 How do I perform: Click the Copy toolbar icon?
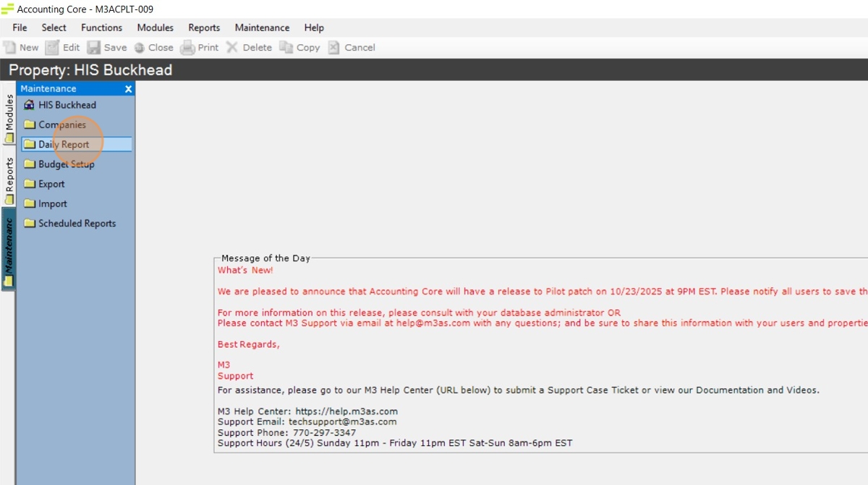click(286, 48)
